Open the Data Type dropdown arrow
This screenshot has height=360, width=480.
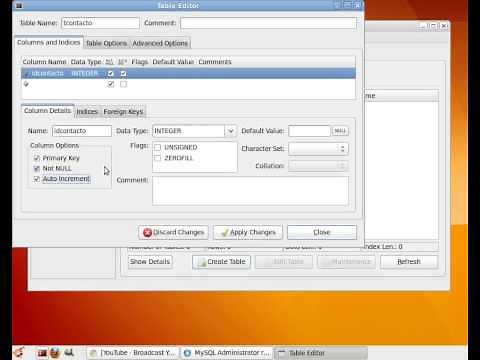(231, 131)
